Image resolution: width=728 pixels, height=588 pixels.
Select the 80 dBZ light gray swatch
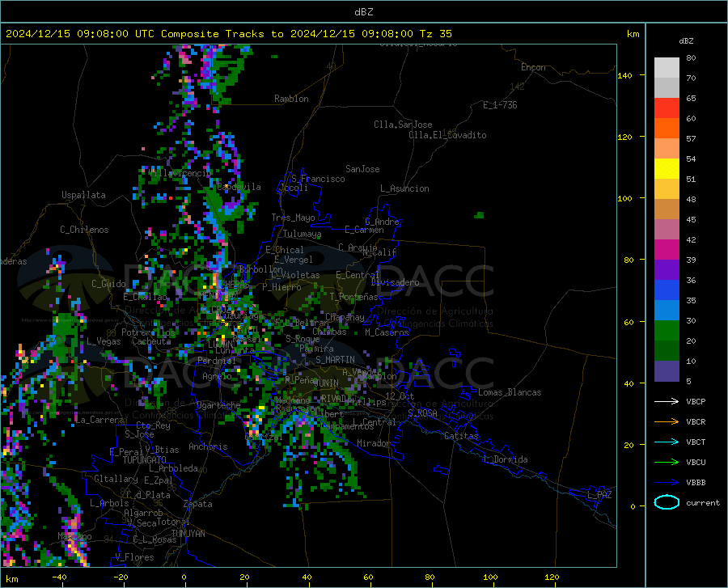click(667, 68)
